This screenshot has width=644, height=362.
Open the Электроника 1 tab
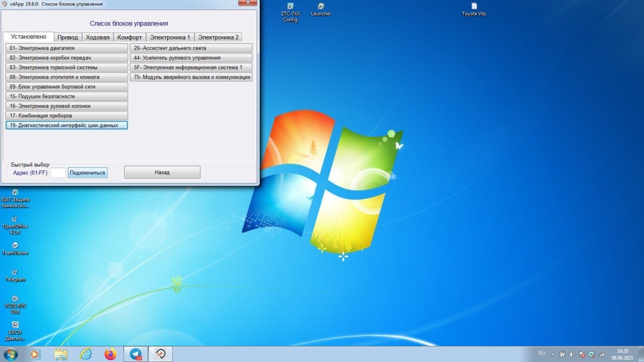(170, 37)
